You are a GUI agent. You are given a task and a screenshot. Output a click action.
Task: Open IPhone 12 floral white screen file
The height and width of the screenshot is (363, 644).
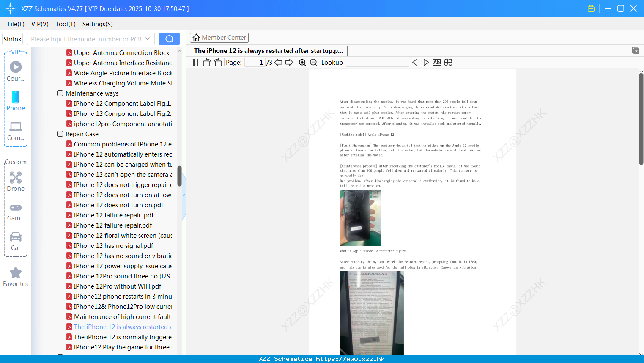pyautogui.click(x=119, y=235)
